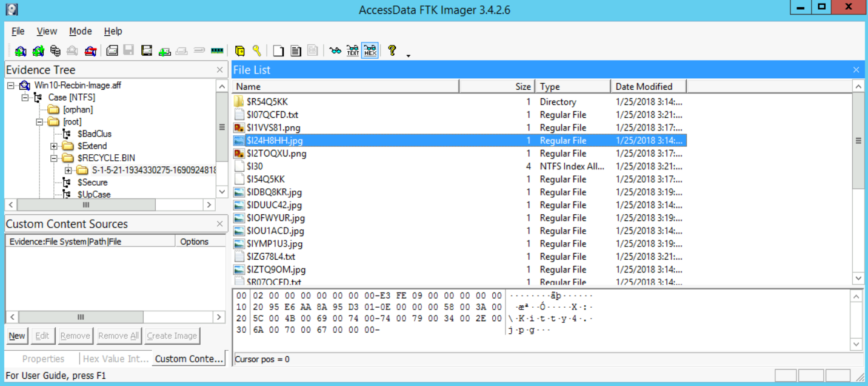This screenshot has width=868, height=386.
Task: Select the $IDBQ8KR.jpg file row
Action: [x=274, y=192]
